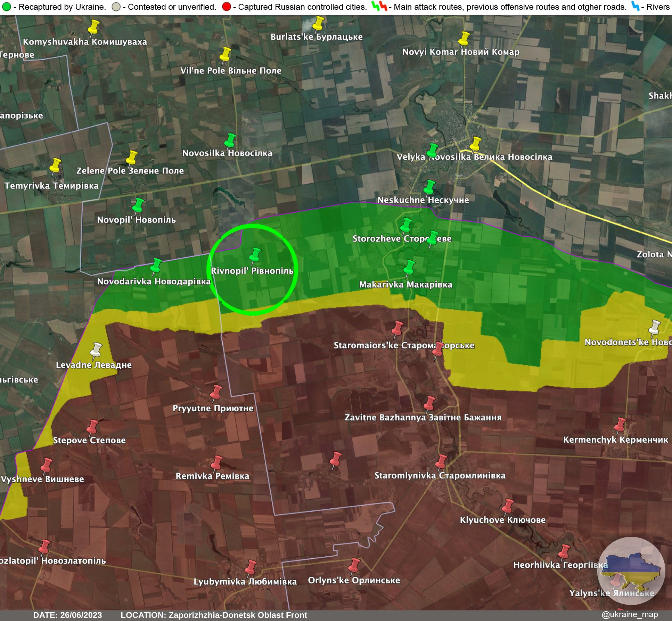Click the Zavitne Bazhannya label
This screenshot has height=621, width=672.
pos(423,417)
